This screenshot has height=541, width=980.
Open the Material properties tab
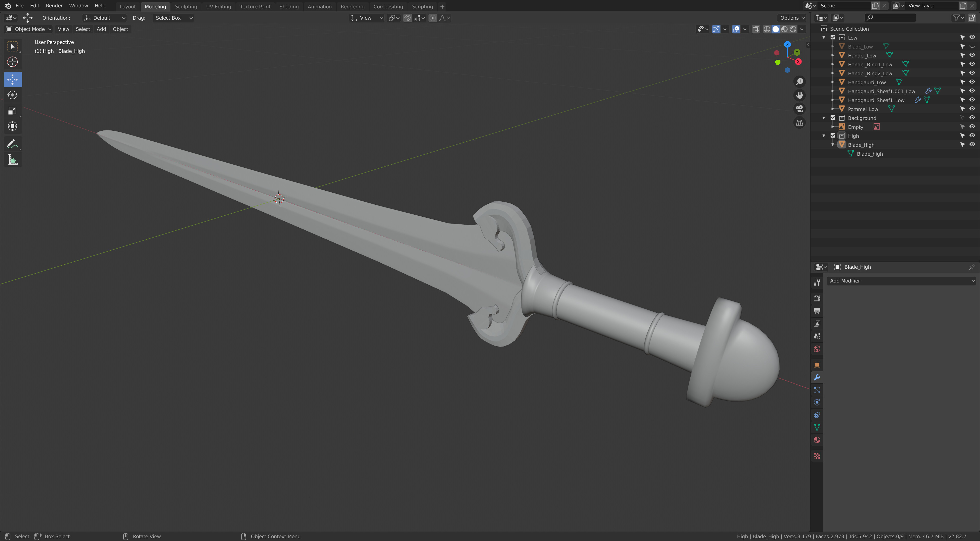pyautogui.click(x=817, y=440)
